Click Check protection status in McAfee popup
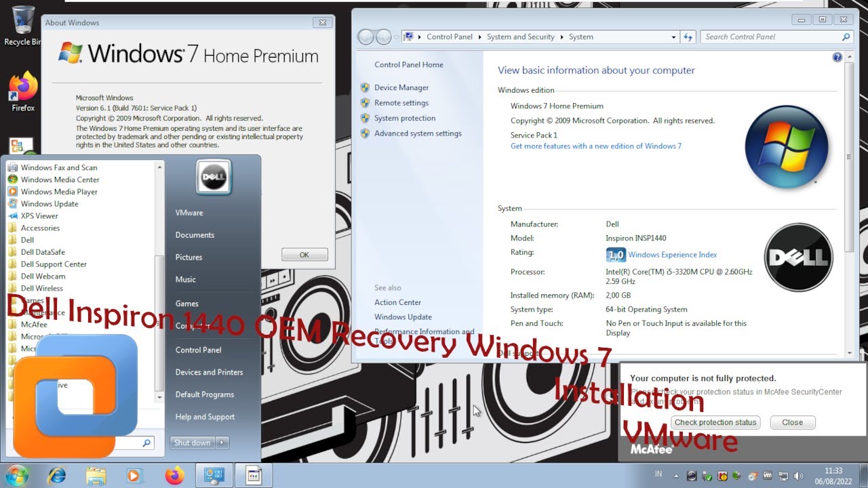Image resolution: width=868 pixels, height=488 pixels. [715, 422]
